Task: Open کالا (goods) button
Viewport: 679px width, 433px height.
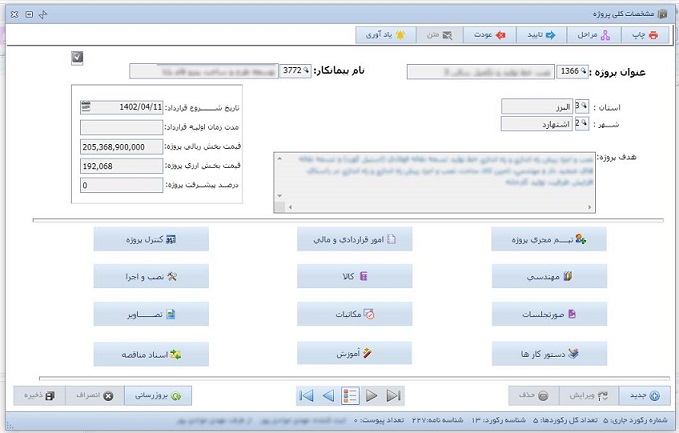Action: [354, 276]
